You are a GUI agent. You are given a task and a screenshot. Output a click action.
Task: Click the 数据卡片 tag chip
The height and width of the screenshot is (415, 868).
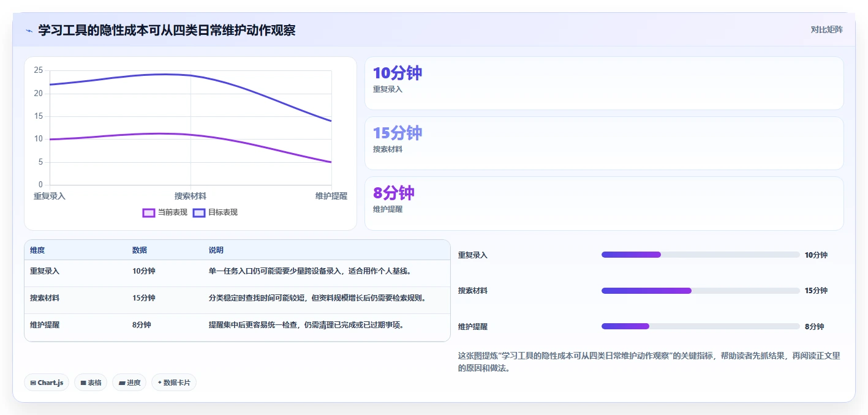click(174, 383)
